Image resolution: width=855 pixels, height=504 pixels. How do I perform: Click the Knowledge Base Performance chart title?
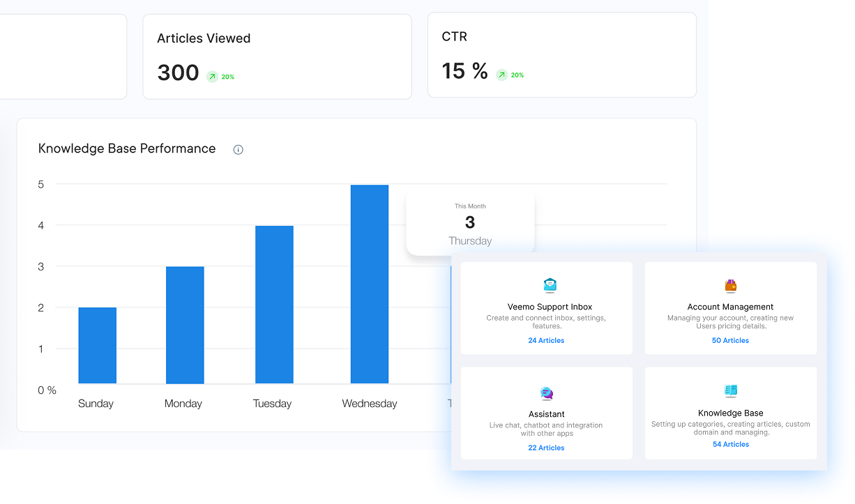(127, 148)
